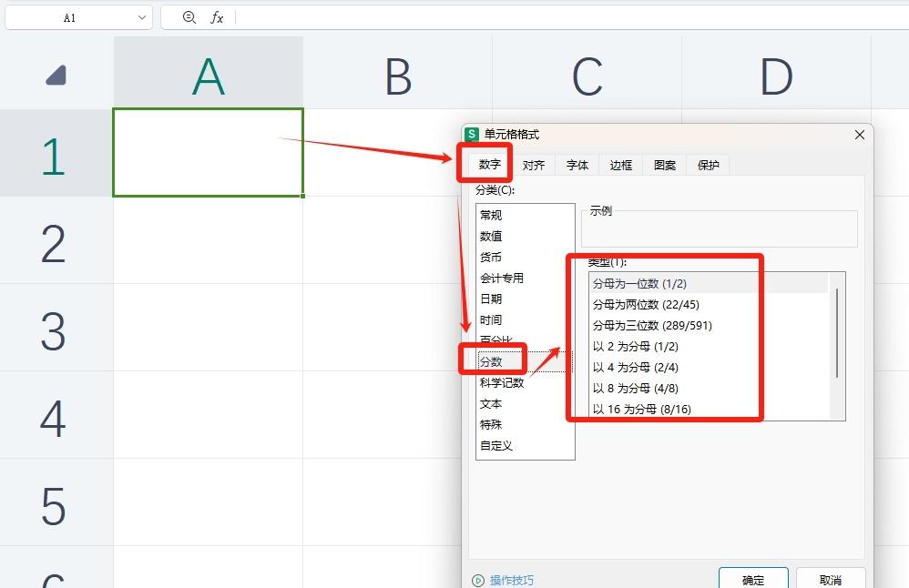Expand the Name Box dropdown arrow
Image resolution: width=909 pixels, height=588 pixels.
[142, 18]
